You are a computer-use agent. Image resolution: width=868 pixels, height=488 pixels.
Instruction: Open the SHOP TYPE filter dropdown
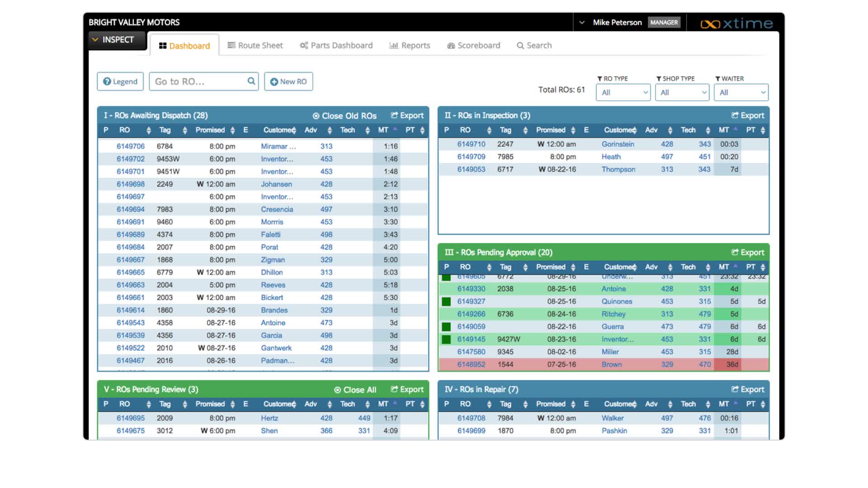click(x=682, y=93)
